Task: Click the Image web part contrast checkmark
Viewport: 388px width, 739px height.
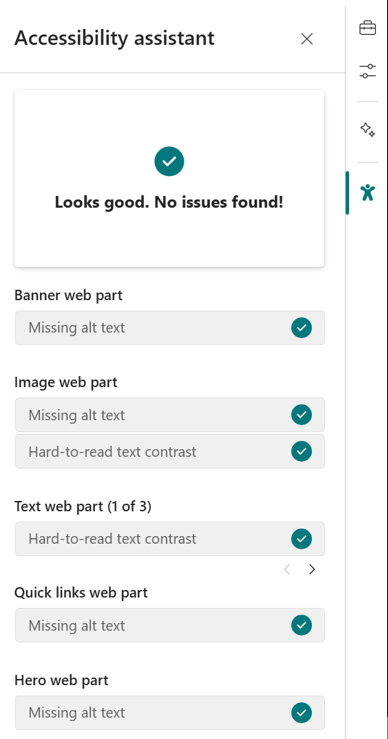Action: [302, 452]
